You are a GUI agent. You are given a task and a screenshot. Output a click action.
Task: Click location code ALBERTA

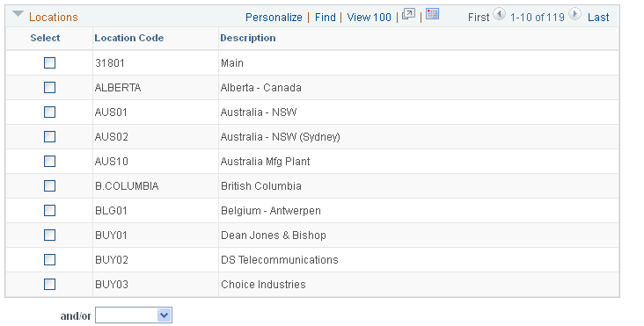tap(118, 88)
